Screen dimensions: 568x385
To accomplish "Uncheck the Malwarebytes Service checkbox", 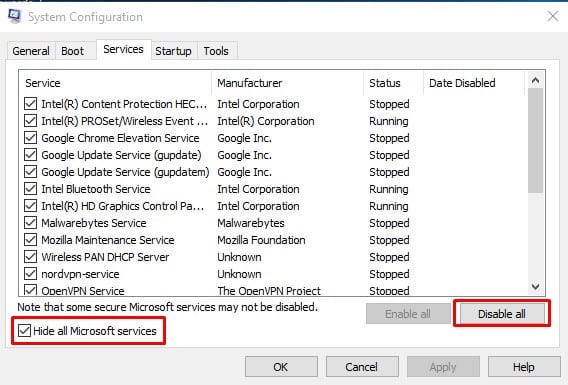I will (30, 223).
